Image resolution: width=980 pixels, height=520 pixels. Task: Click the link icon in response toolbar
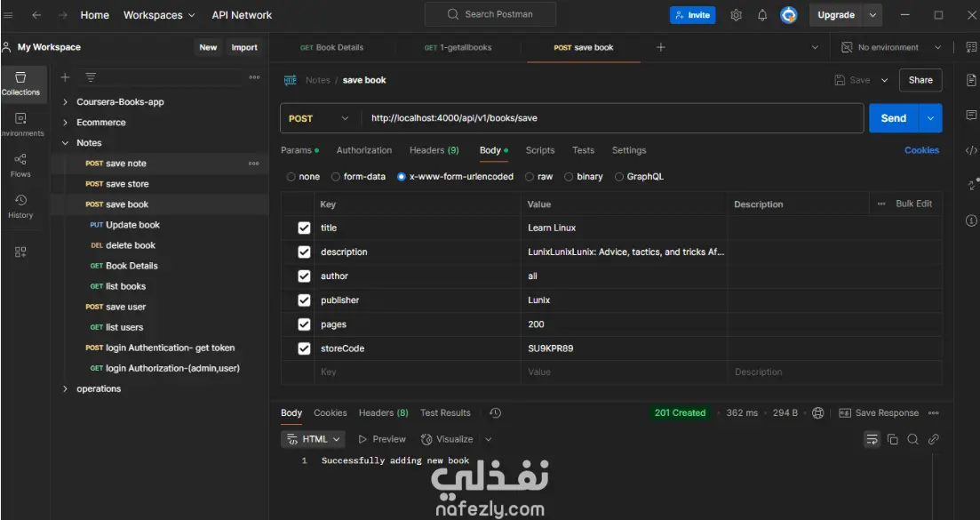pyautogui.click(x=933, y=439)
